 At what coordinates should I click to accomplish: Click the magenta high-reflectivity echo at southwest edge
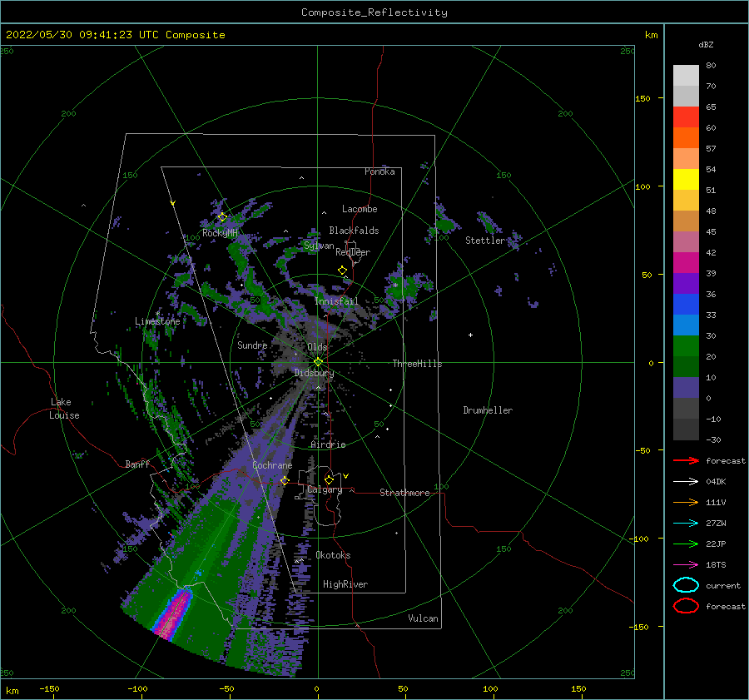click(x=174, y=614)
